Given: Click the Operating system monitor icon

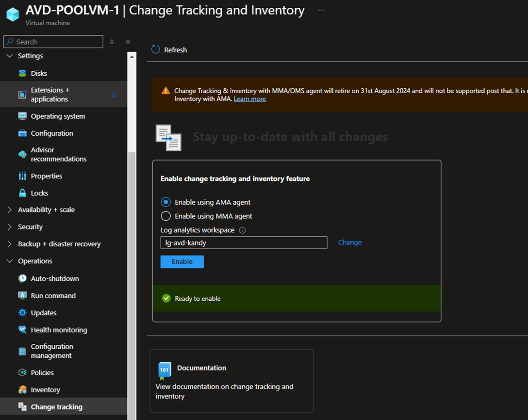Looking at the screenshot, I should (x=22, y=116).
